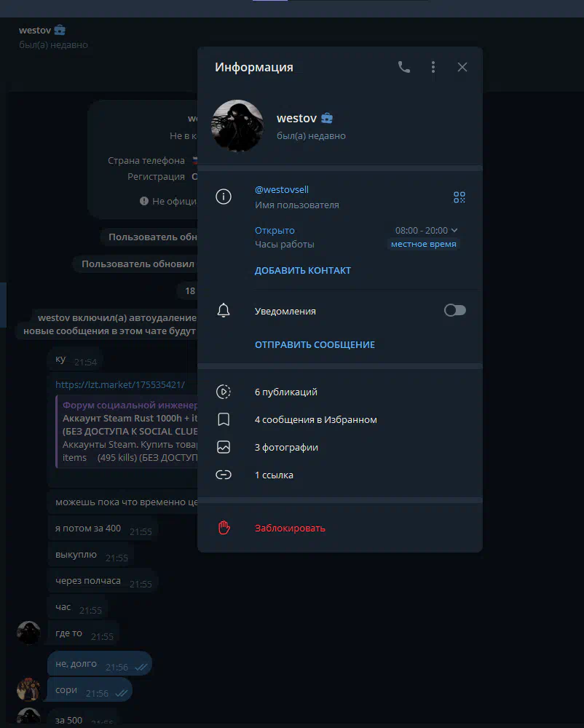Image resolution: width=584 pixels, height=728 pixels.
Task: Click the link icon beside 1 ссылка
Action: point(224,475)
